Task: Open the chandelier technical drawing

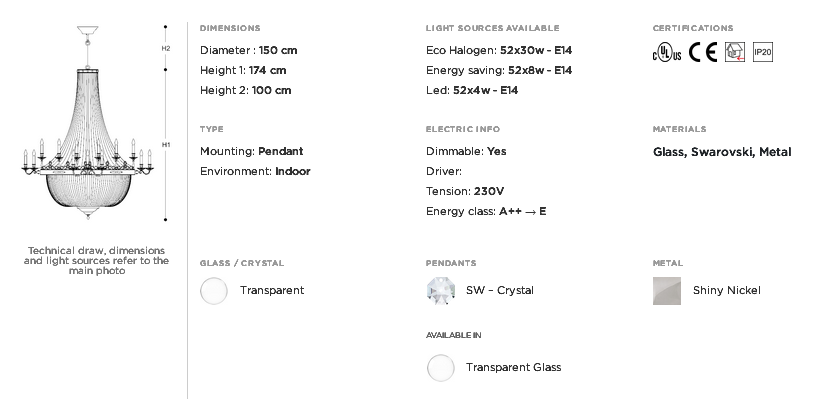Action: click(88, 122)
